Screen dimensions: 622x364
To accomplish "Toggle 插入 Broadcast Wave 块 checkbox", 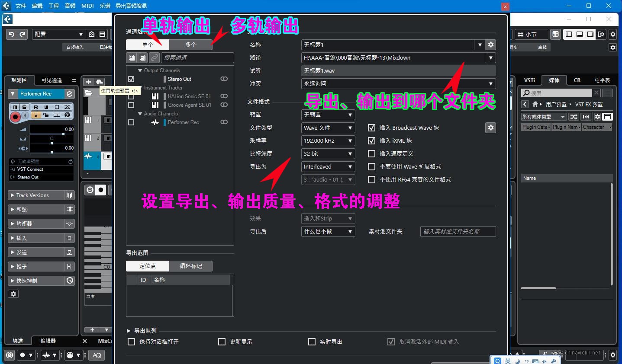I will point(371,128).
